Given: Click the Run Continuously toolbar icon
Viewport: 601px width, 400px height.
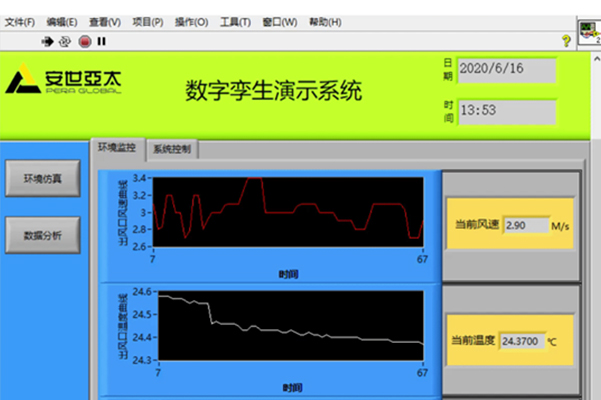Looking at the screenshot, I should coord(65,41).
